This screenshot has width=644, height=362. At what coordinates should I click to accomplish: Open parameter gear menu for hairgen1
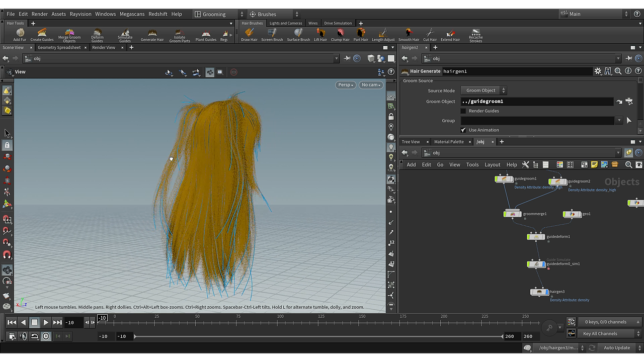pyautogui.click(x=598, y=71)
